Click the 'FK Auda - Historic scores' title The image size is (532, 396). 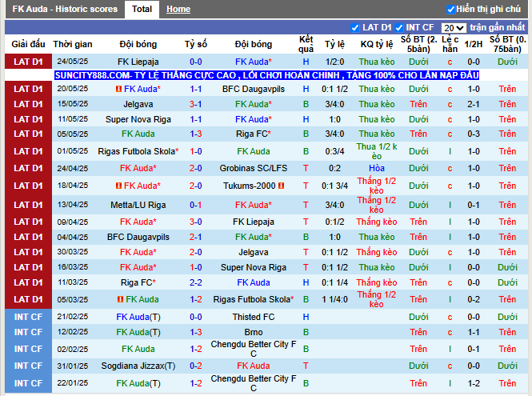65,9
